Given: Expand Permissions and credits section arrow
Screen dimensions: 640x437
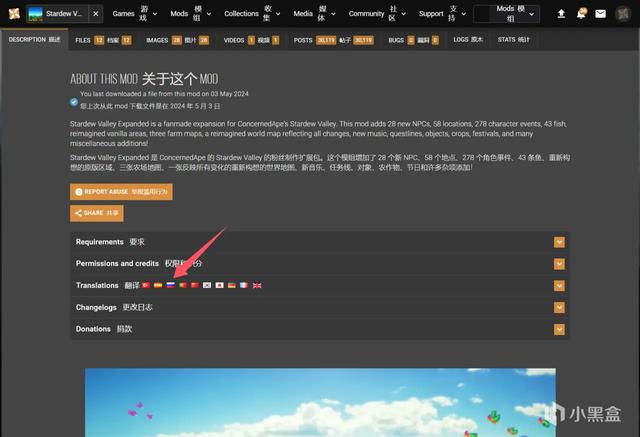Looking at the screenshot, I should click(x=559, y=264).
